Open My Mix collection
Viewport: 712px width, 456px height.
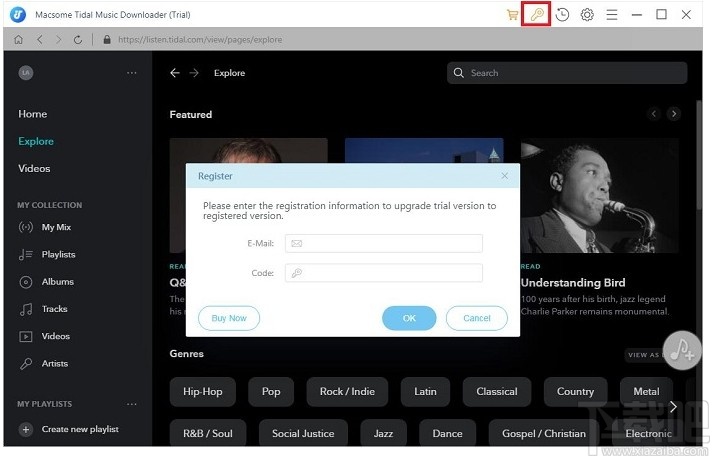56,227
